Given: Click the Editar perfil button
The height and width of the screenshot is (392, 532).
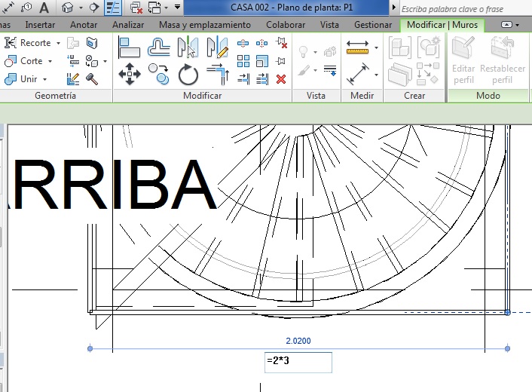Looking at the screenshot, I should coord(463,60).
